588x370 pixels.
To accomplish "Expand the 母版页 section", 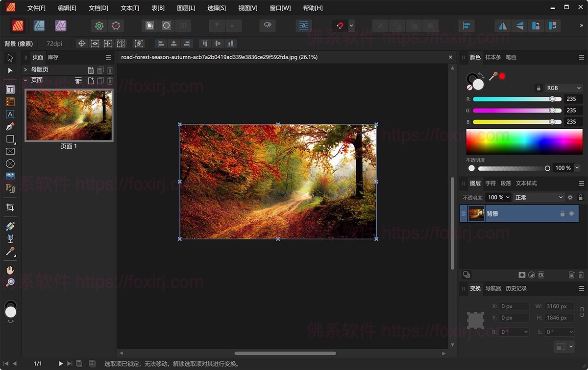I will pos(24,70).
